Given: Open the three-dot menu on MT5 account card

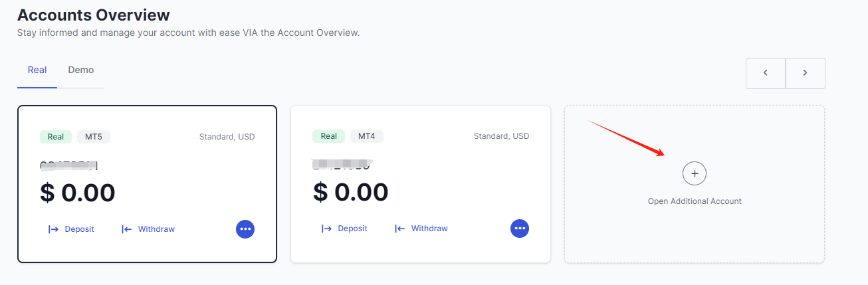Looking at the screenshot, I should tap(245, 229).
